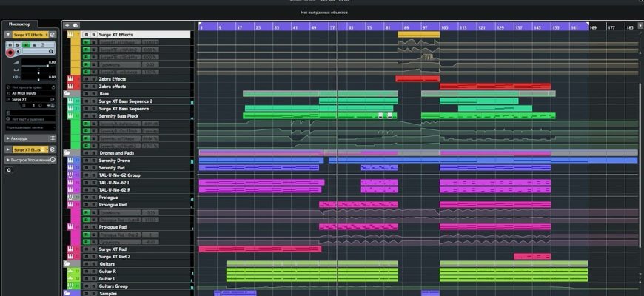Open the All MIDI Inputs routing selector
Screen dimensions: 644x296
click(30, 92)
